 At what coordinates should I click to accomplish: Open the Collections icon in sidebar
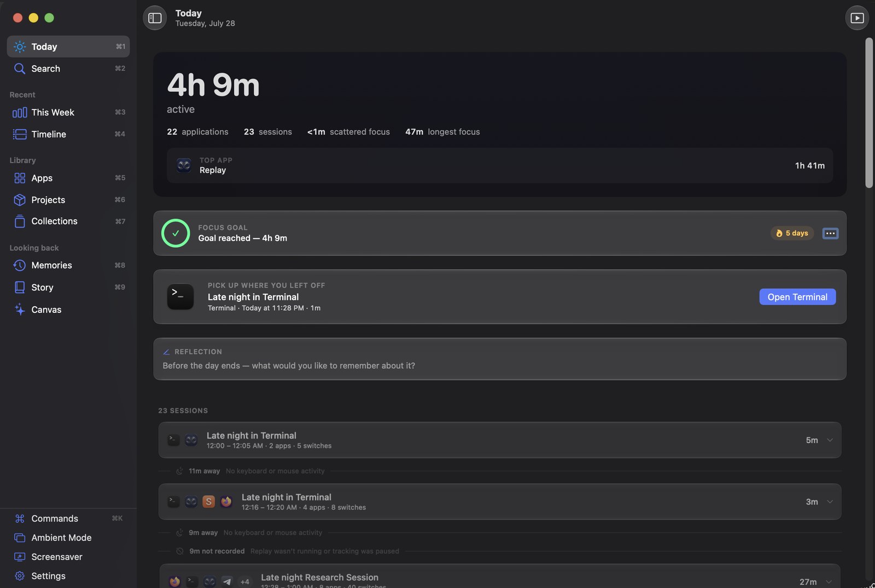coord(20,221)
